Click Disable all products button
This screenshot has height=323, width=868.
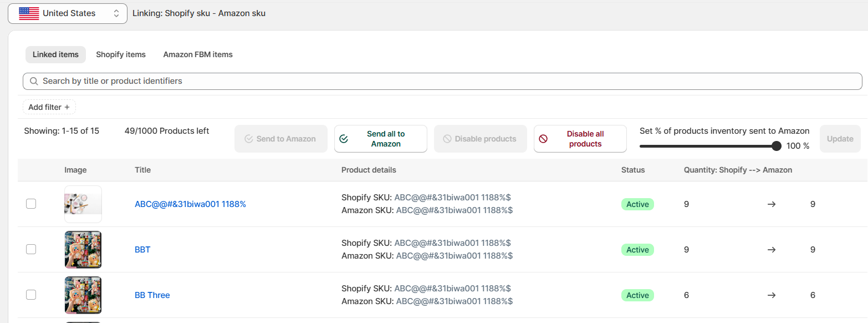[580, 139]
